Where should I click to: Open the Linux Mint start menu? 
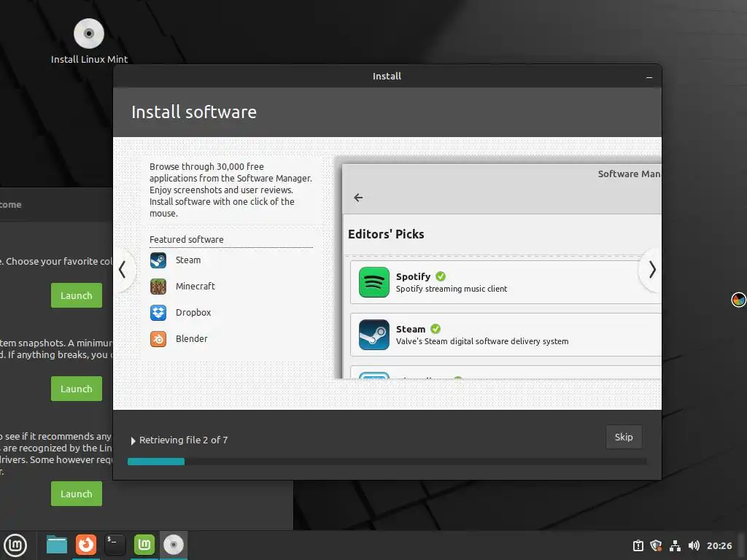pos(15,545)
